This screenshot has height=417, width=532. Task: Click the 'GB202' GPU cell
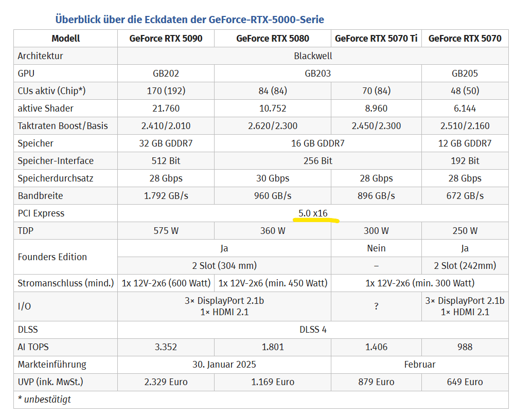[166, 73]
